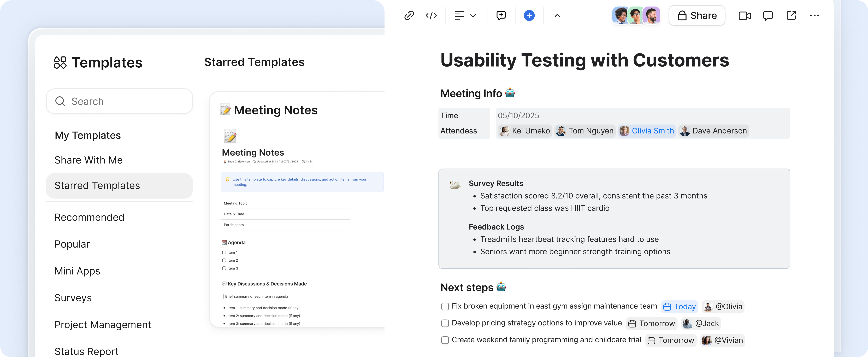The height and width of the screenshot is (357, 868).
Task: Select My Templates in sidebar
Action: [x=88, y=135]
